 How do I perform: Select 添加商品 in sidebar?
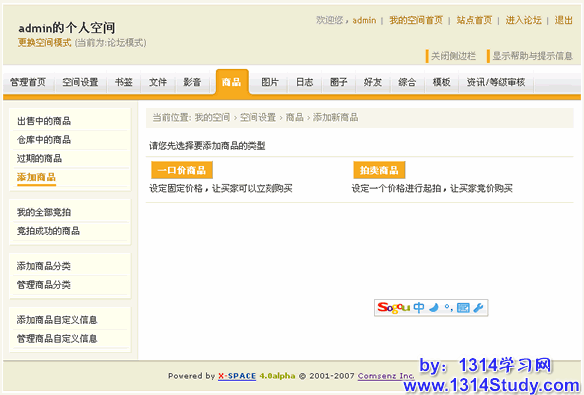click(x=36, y=177)
